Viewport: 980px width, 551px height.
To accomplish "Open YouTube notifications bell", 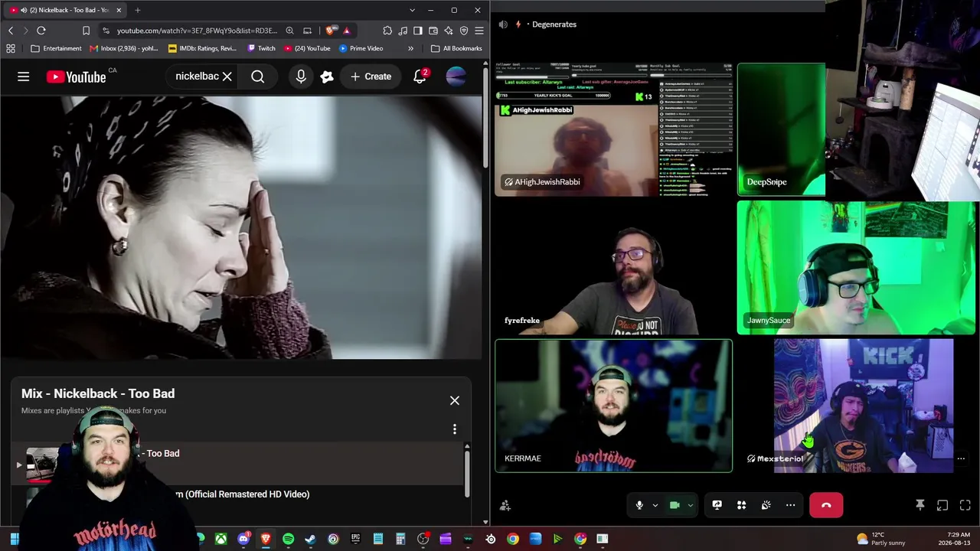I will 420,77.
